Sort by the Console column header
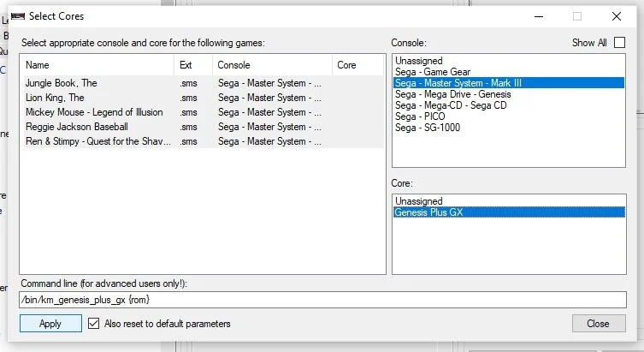 coord(272,65)
